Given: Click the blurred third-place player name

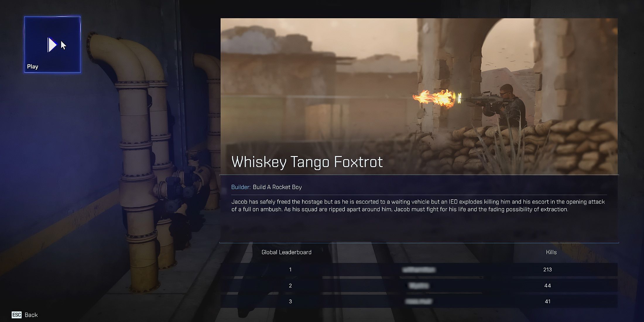Looking at the screenshot, I should (x=419, y=301).
